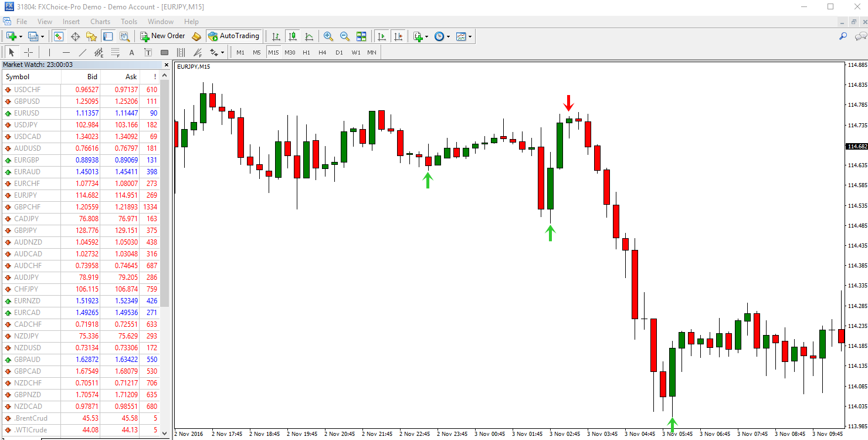Select the Horizontal Line tool
The image size is (868, 440).
click(x=66, y=52)
